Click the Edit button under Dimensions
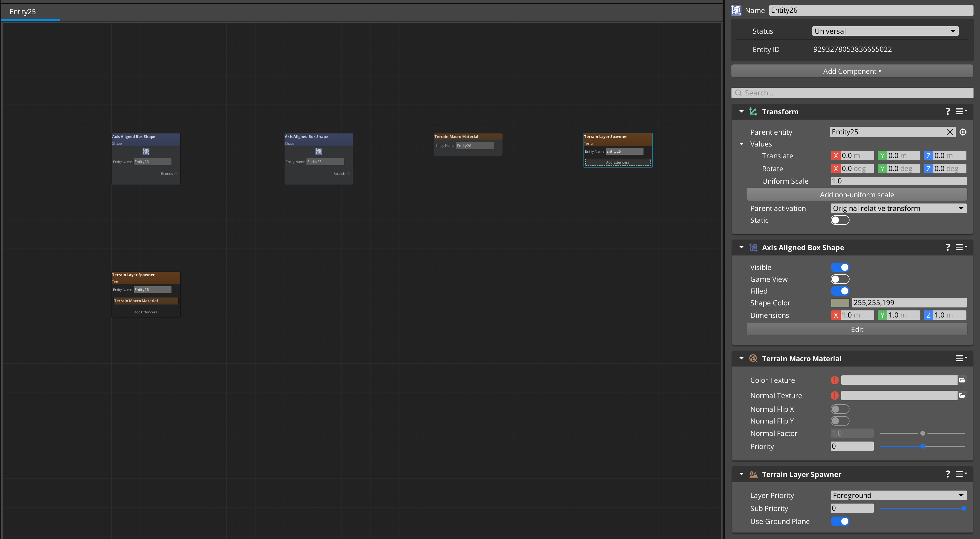 [857, 329]
